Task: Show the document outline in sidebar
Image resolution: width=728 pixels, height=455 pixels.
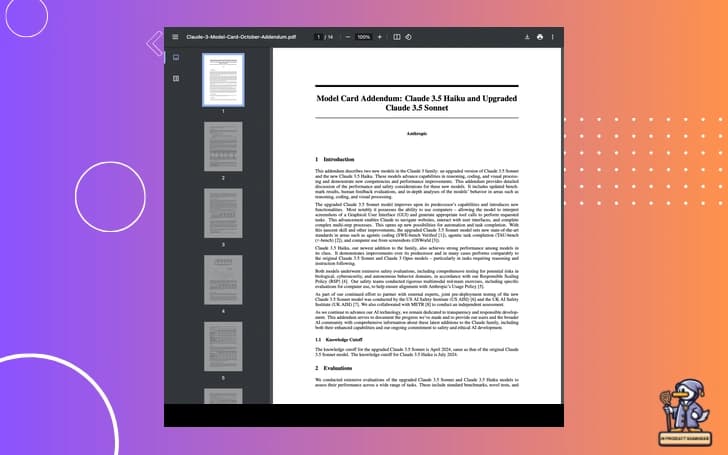Action: 176,78
